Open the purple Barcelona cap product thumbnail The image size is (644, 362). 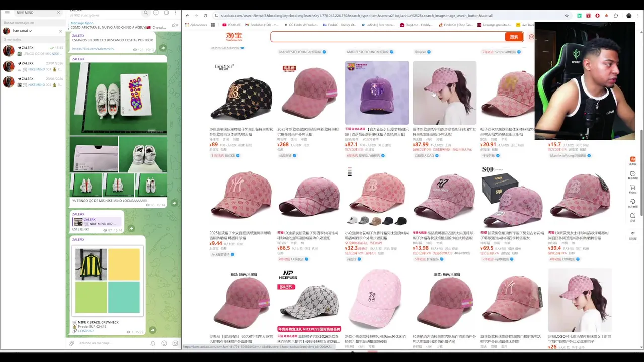[377, 93]
